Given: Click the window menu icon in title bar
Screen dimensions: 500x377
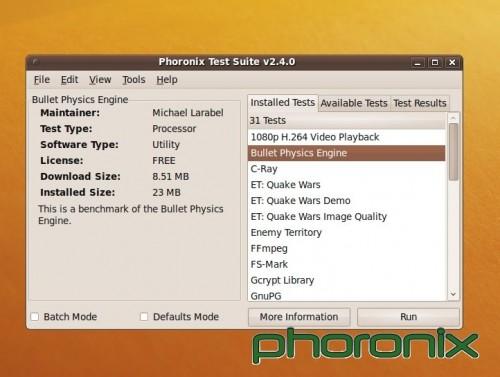Looking at the screenshot, I should (x=35, y=62).
